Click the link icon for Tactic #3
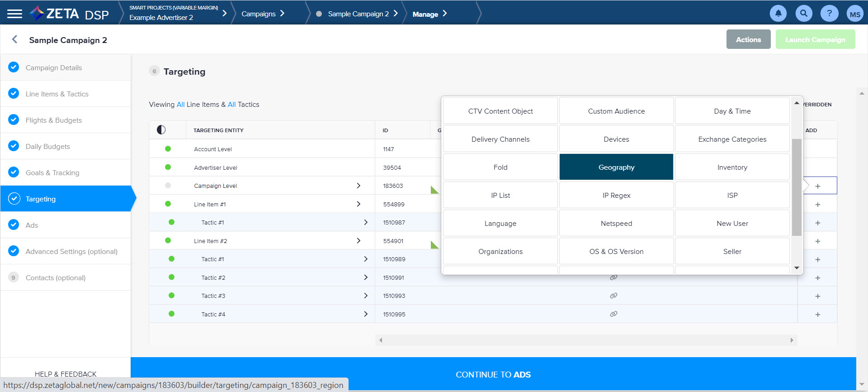This screenshot has width=868, height=392. click(613, 296)
